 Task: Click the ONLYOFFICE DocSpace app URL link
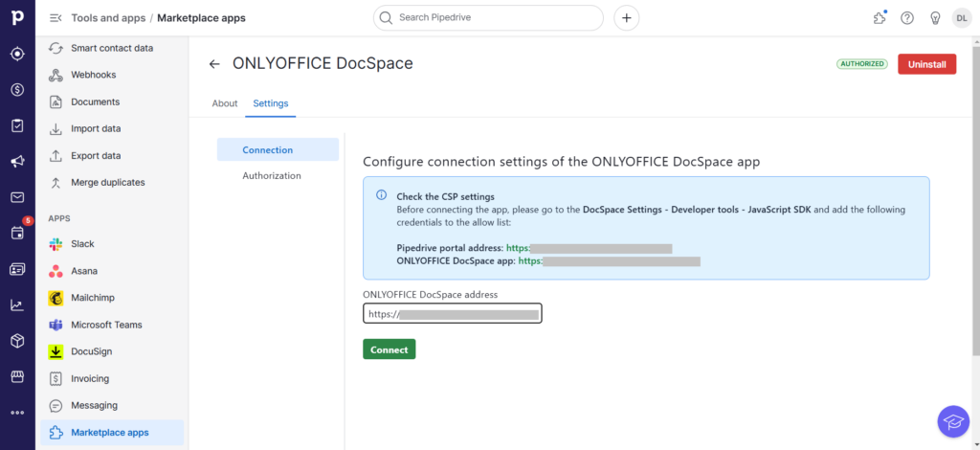[x=609, y=261]
